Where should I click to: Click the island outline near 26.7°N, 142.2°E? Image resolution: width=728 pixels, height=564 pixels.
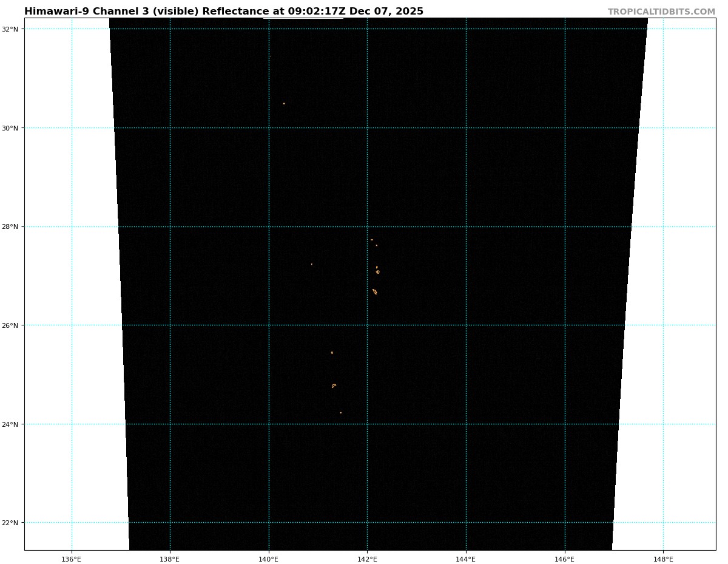pos(375,292)
